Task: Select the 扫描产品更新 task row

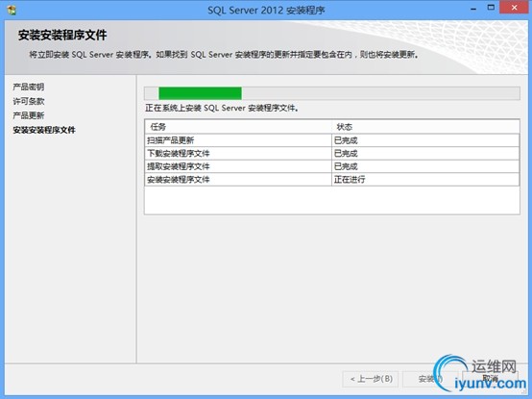Action: coord(332,140)
